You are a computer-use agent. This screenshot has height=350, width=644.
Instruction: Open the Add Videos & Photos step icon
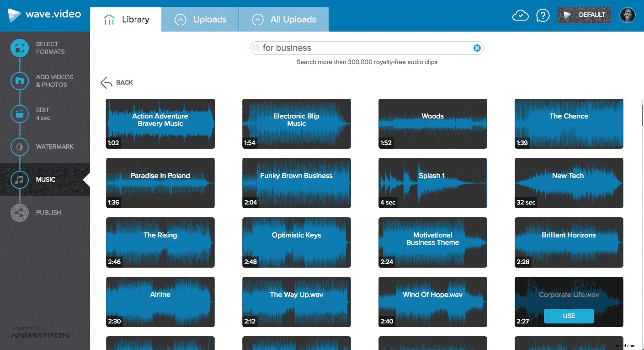tap(20, 81)
